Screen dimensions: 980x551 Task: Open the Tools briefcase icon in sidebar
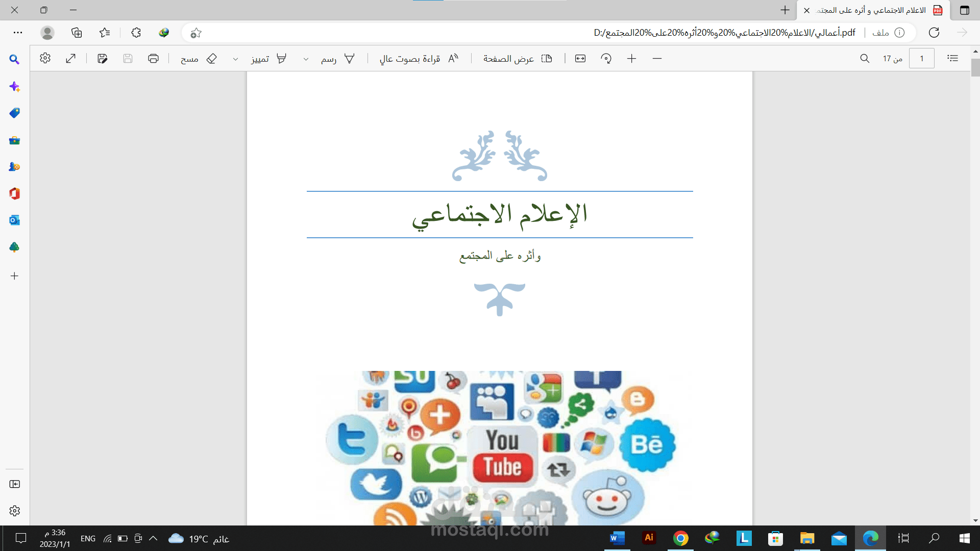pos(14,140)
